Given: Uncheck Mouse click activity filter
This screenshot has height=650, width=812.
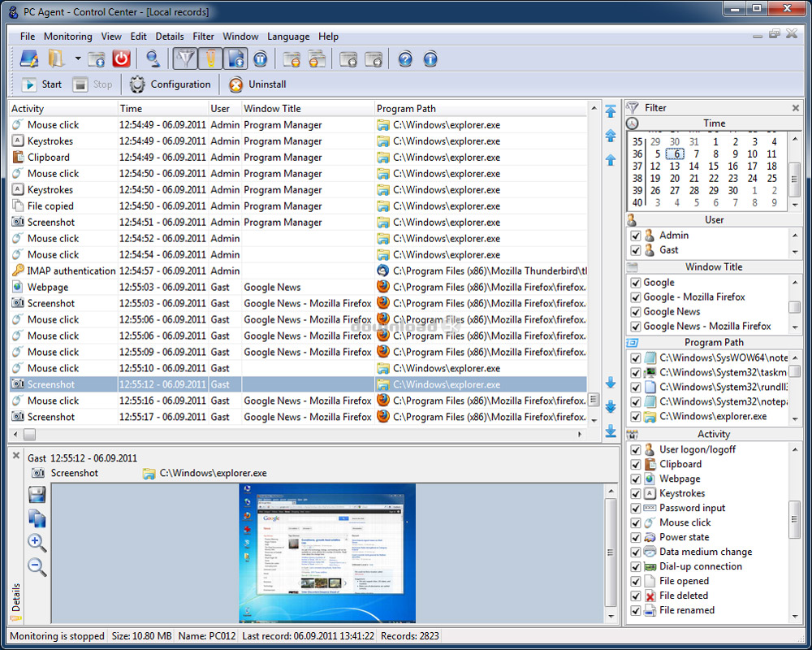Looking at the screenshot, I should click(x=636, y=522).
